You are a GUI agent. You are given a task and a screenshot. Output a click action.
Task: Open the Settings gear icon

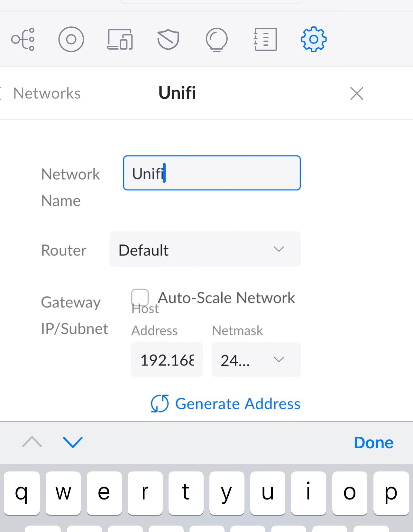point(314,39)
